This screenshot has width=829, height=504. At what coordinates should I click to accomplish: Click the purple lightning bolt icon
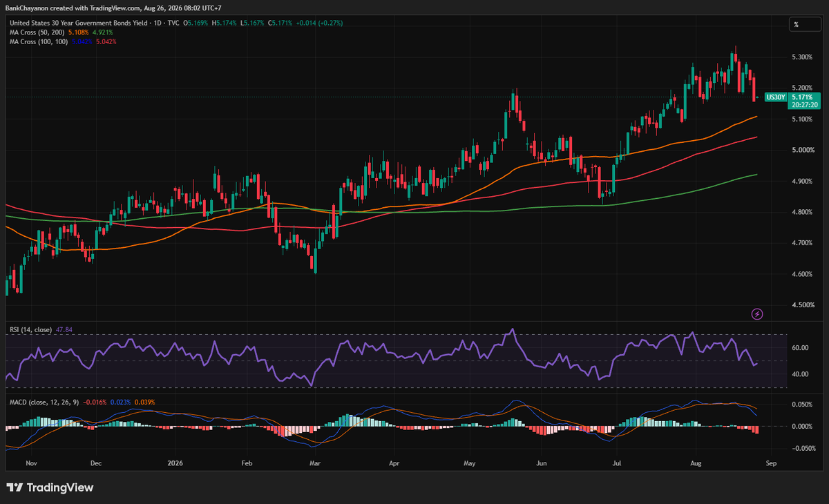coord(757,314)
